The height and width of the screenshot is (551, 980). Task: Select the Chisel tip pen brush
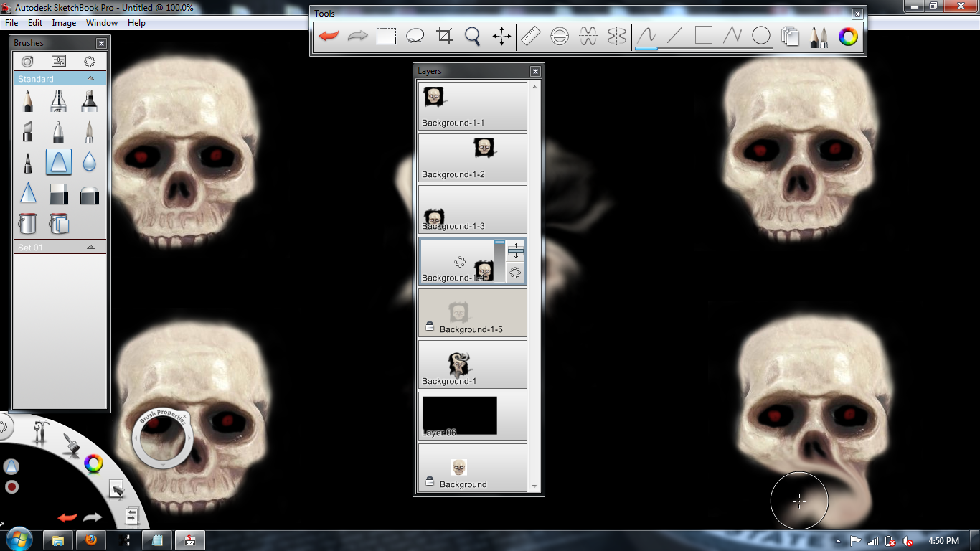click(x=28, y=131)
